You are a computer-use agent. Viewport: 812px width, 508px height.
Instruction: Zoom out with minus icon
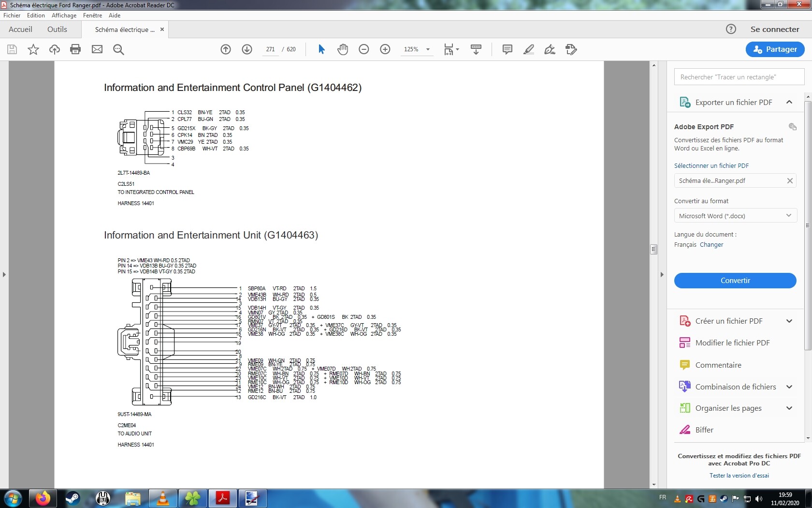[x=364, y=49]
